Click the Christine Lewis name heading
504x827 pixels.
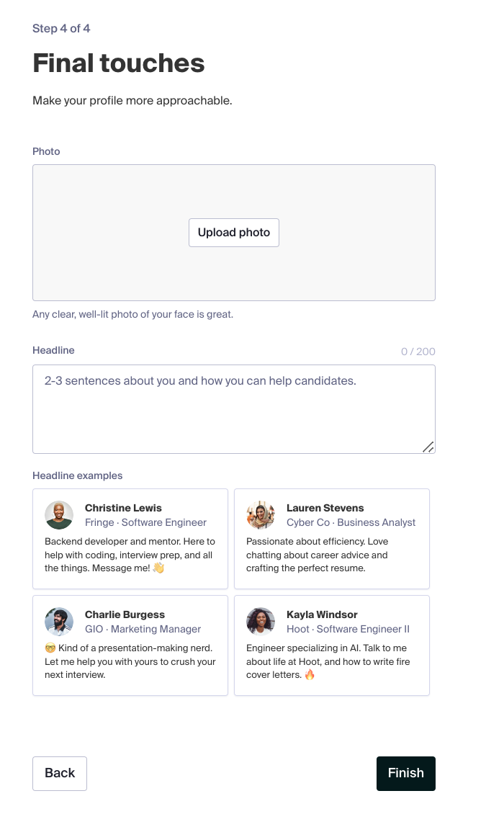(123, 508)
